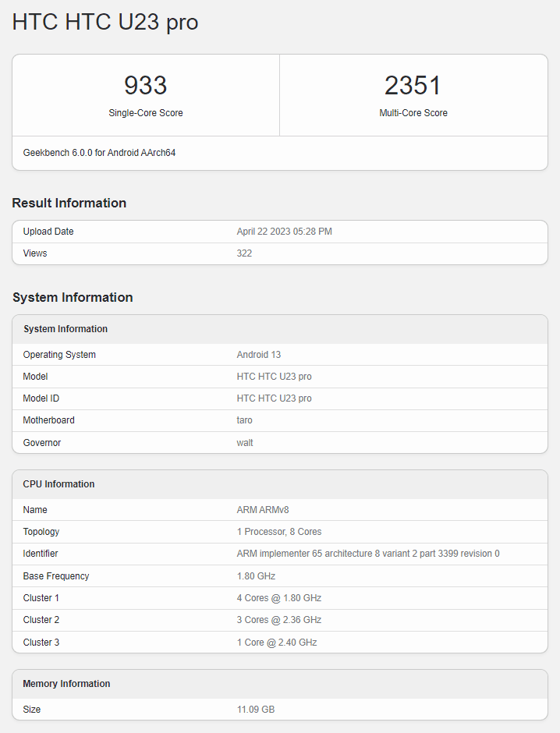Click the Model ID row value
Screen dimensions: 560x733
(x=274, y=398)
